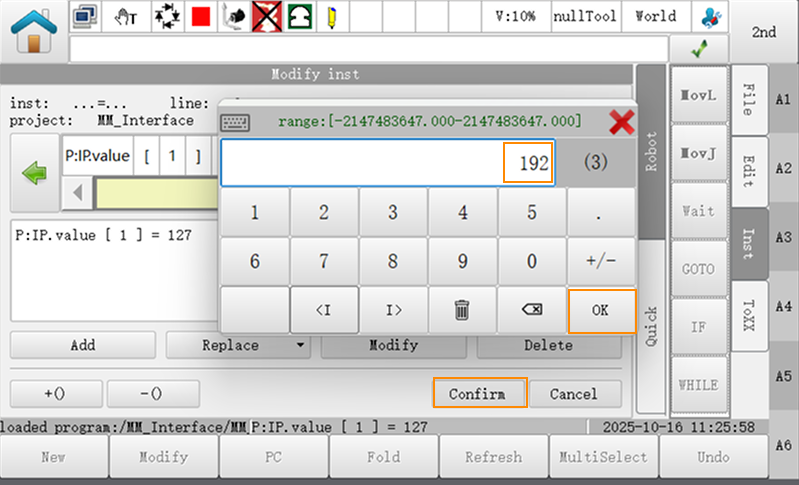Tap keypad digit 8
Viewport: 799px width, 485px height.
(393, 261)
